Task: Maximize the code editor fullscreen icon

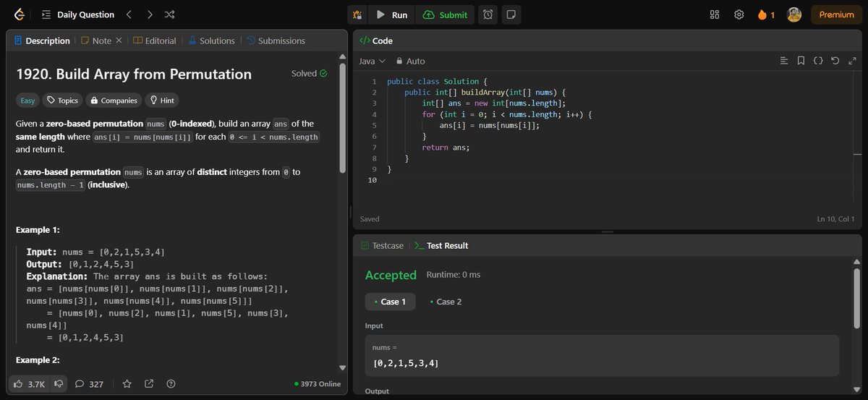Action: coord(851,61)
